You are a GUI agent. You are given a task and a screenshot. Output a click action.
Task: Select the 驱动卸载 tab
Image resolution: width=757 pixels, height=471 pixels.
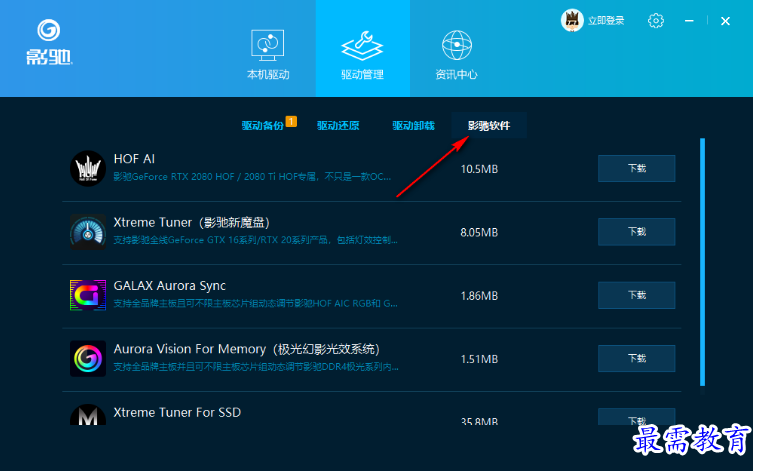(413, 125)
